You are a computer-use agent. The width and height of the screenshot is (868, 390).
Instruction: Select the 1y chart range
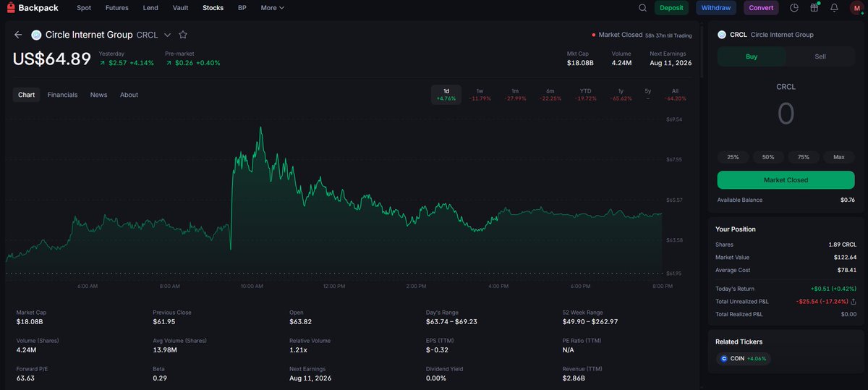point(621,95)
